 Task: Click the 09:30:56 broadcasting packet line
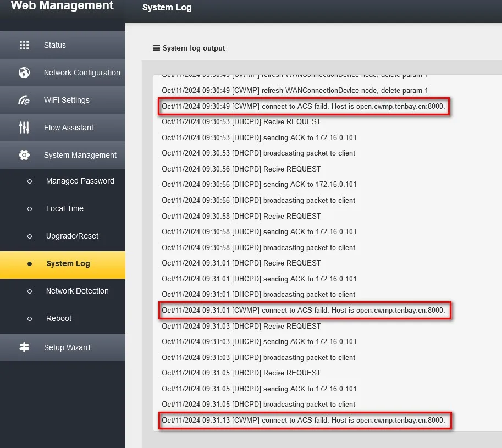pos(258,200)
